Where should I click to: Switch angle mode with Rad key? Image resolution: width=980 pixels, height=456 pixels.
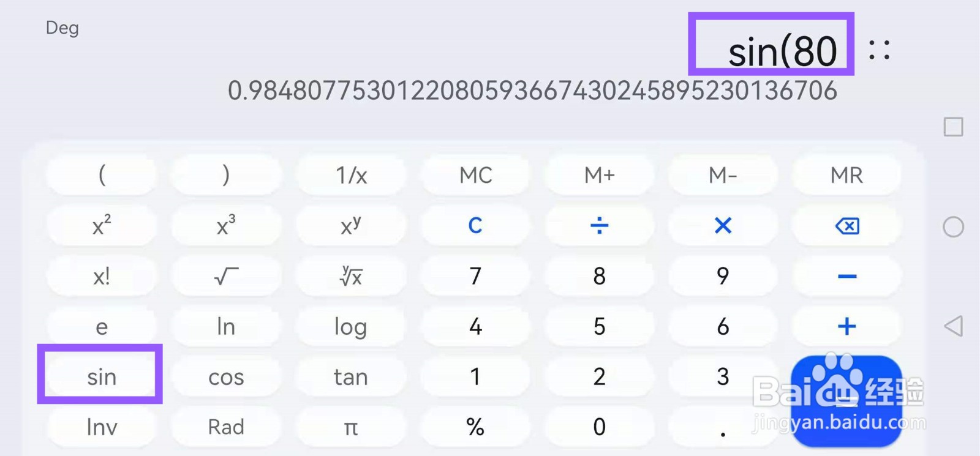tap(226, 427)
